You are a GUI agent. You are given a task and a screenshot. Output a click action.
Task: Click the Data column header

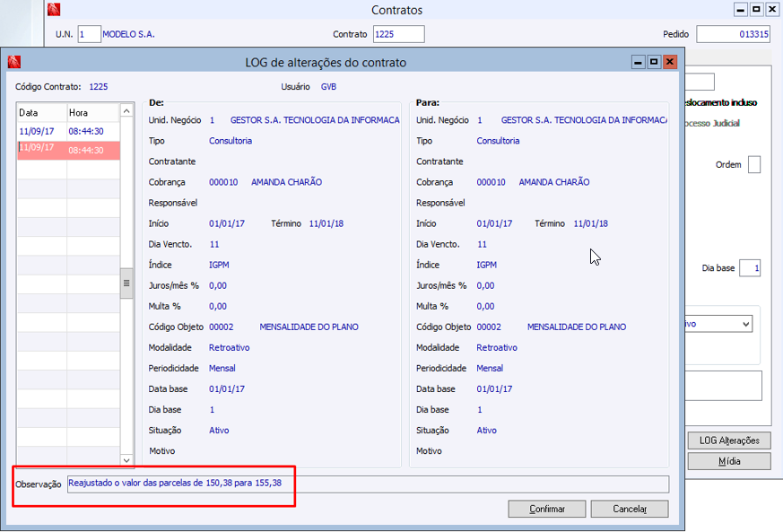42,113
